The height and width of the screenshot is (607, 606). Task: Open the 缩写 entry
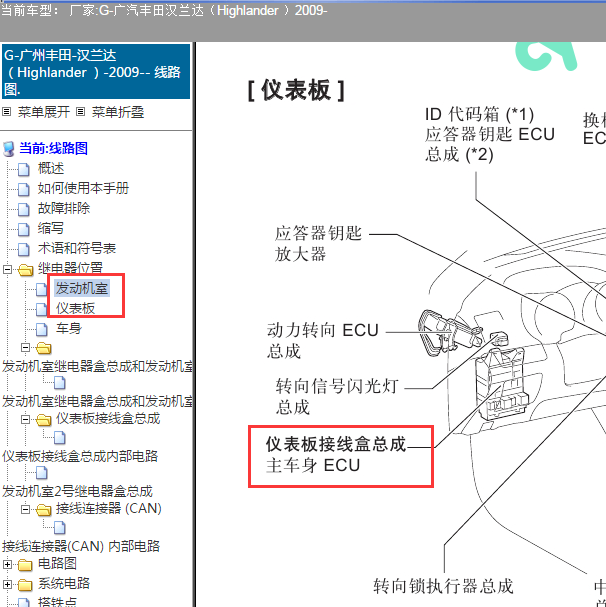tap(51, 228)
